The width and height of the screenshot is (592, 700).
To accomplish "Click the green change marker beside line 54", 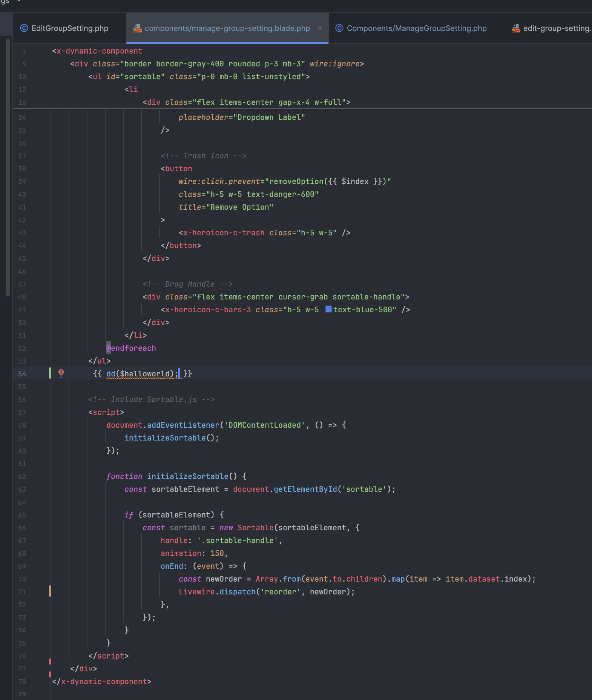I will 50,373.
